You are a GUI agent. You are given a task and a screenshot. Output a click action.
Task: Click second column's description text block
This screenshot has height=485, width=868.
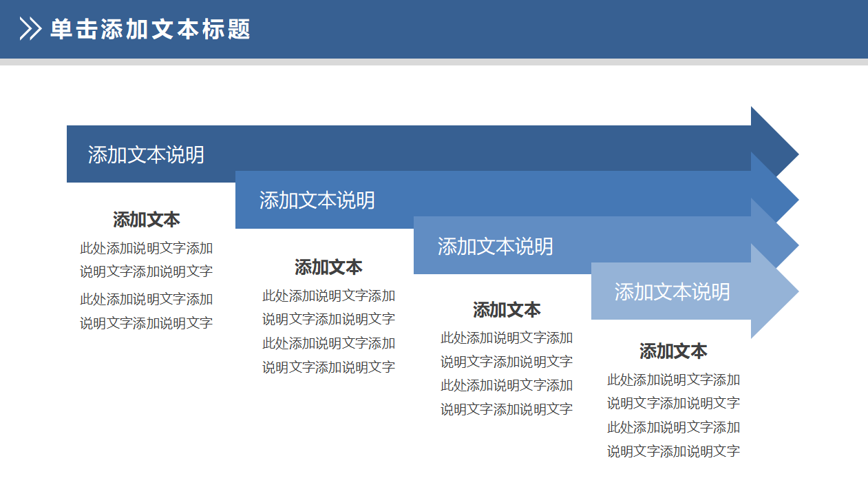coord(329,331)
